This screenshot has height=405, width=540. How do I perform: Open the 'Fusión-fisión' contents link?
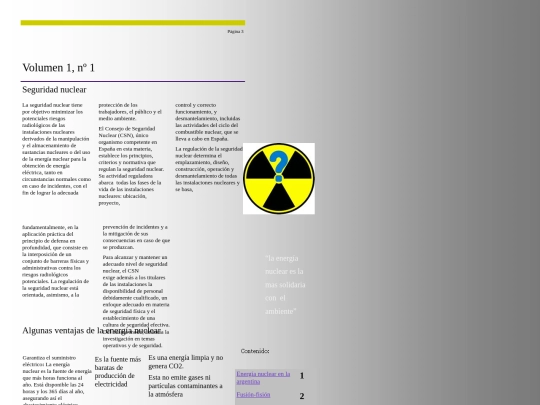(x=253, y=395)
